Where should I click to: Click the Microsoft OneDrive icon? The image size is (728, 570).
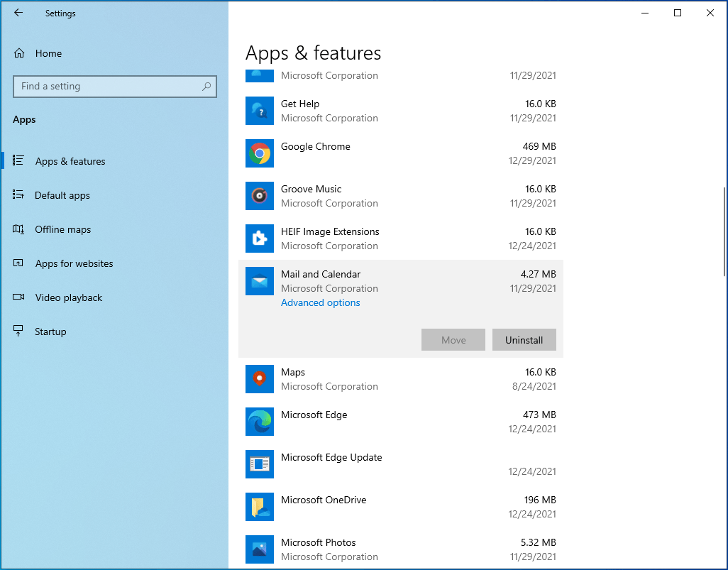259,507
